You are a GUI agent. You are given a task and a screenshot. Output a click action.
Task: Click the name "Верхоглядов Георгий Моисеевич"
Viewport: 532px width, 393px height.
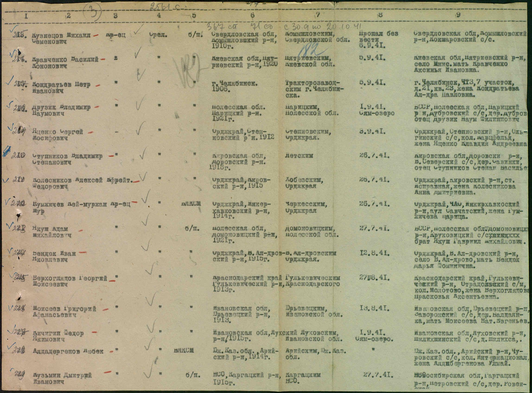click(70, 281)
